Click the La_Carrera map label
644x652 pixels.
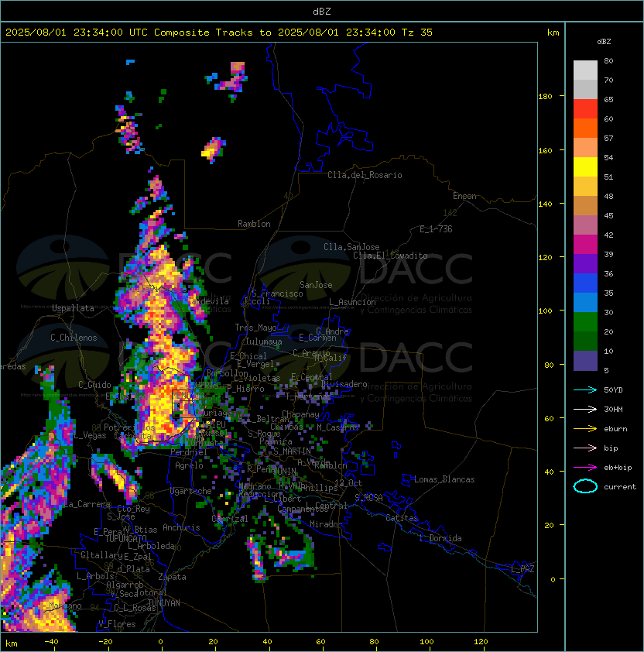point(87,504)
